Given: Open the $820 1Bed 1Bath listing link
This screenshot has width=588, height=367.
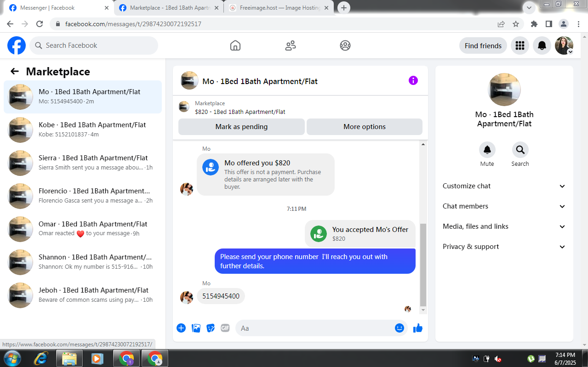Looking at the screenshot, I should [240, 112].
